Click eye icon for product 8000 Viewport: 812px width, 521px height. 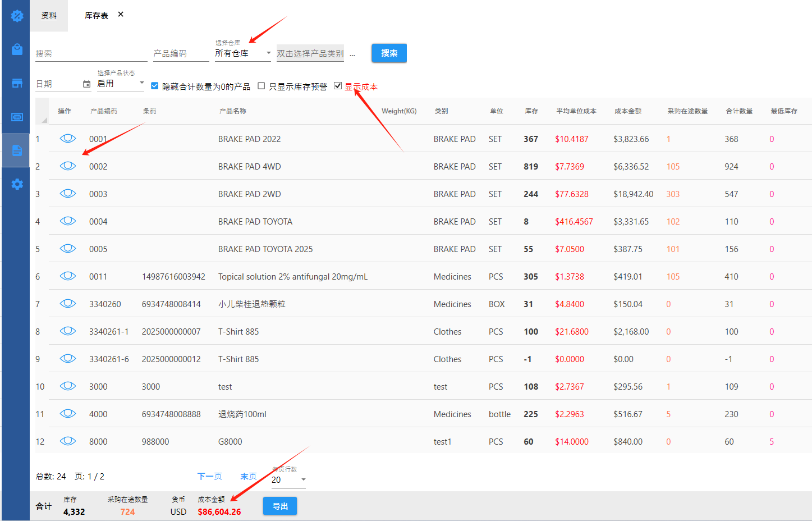[x=68, y=441]
